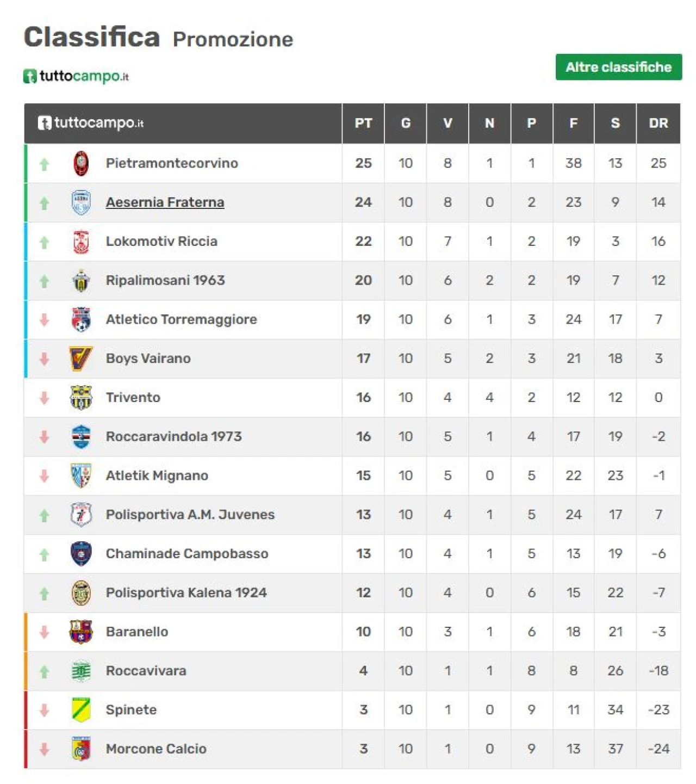The width and height of the screenshot is (696, 784).
Task: Click the Baranello club badge
Action: [81, 632]
